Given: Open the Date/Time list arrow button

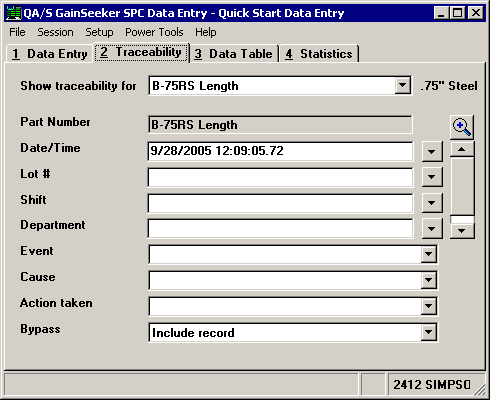Looking at the screenshot, I should point(432,151).
